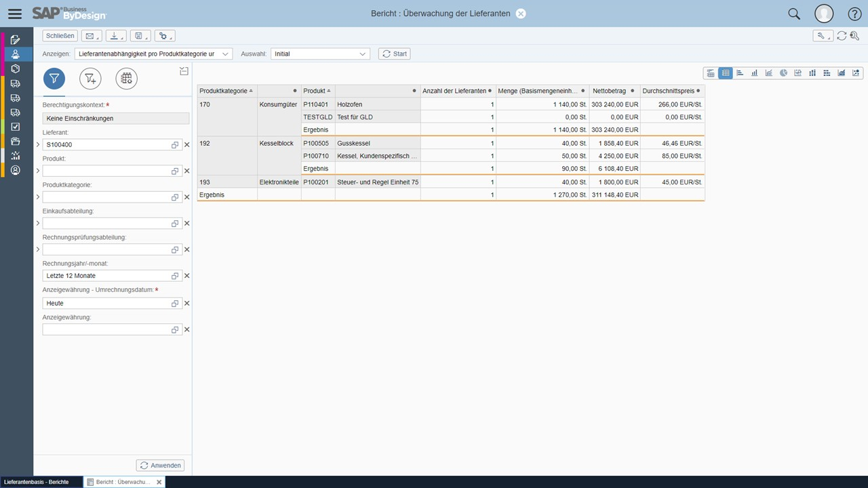Screen dimensions: 868x488
Task: Sort by Produkt column header
Action: click(x=318, y=91)
